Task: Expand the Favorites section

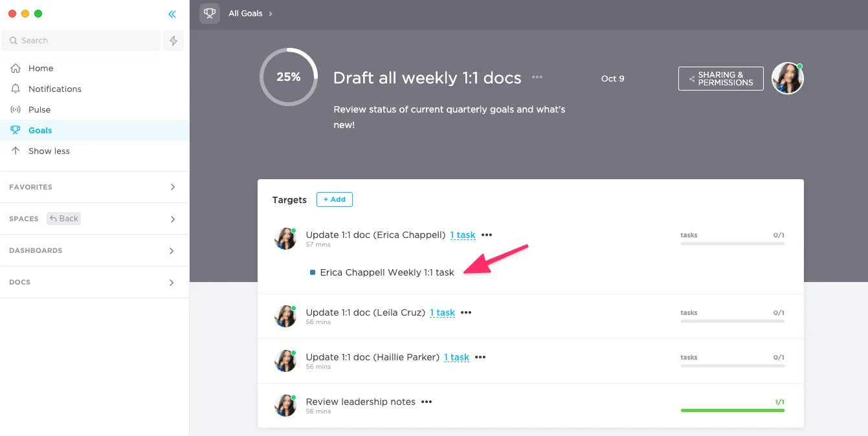Action: pyautogui.click(x=95, y=187)
